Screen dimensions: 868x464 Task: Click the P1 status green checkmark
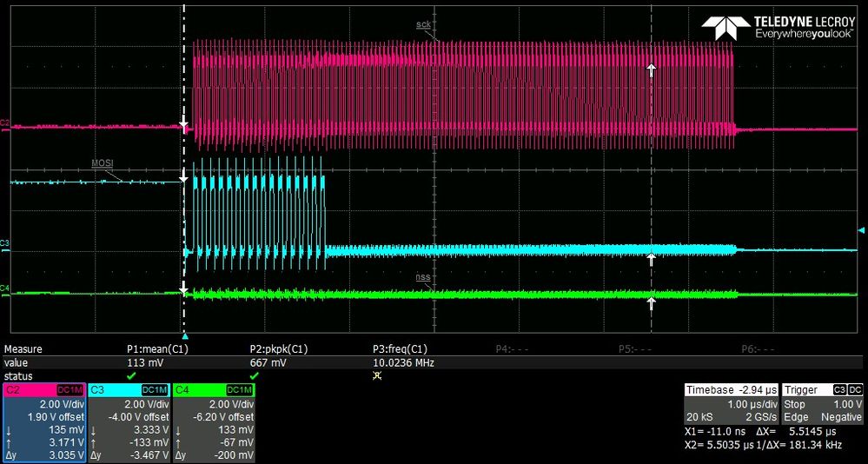(131, 375)
